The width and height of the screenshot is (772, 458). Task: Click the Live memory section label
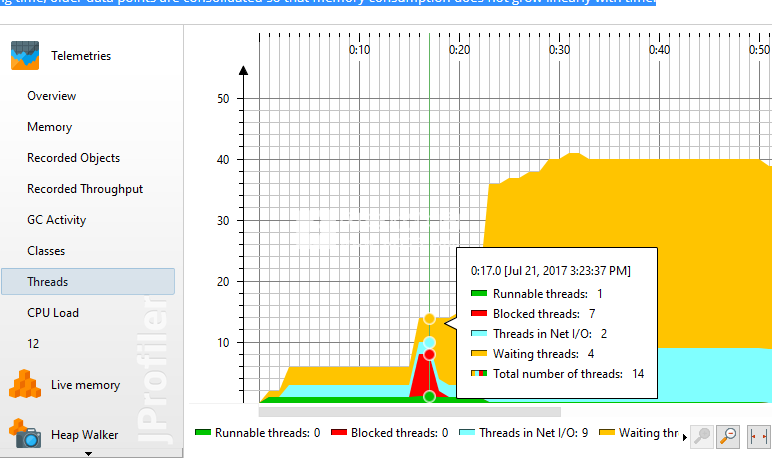tap(86, 385)
